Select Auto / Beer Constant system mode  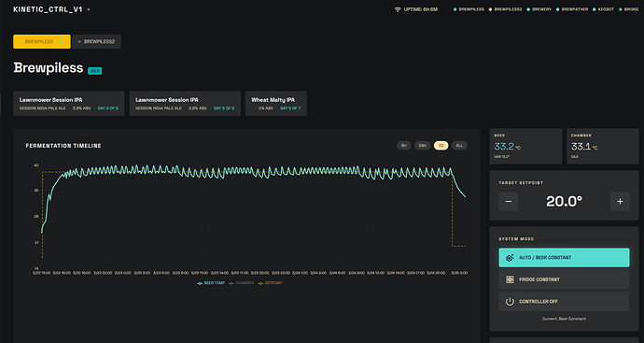pos(564,257)
